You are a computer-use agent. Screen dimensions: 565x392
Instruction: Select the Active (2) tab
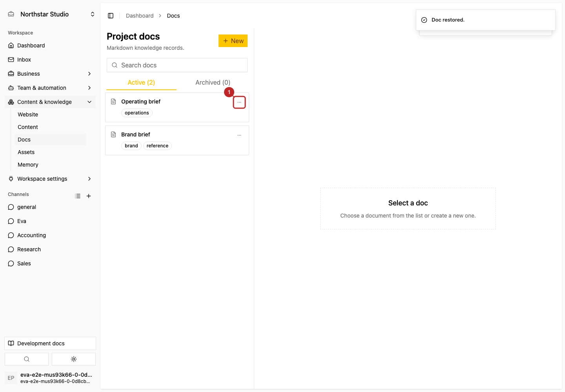click(141, 82)
